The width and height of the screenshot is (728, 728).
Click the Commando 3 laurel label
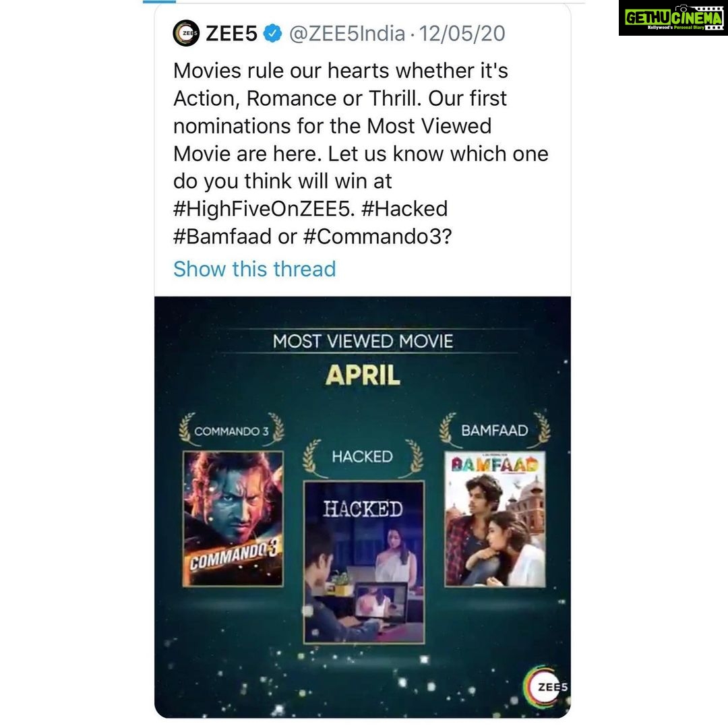[x=232, y=431]
